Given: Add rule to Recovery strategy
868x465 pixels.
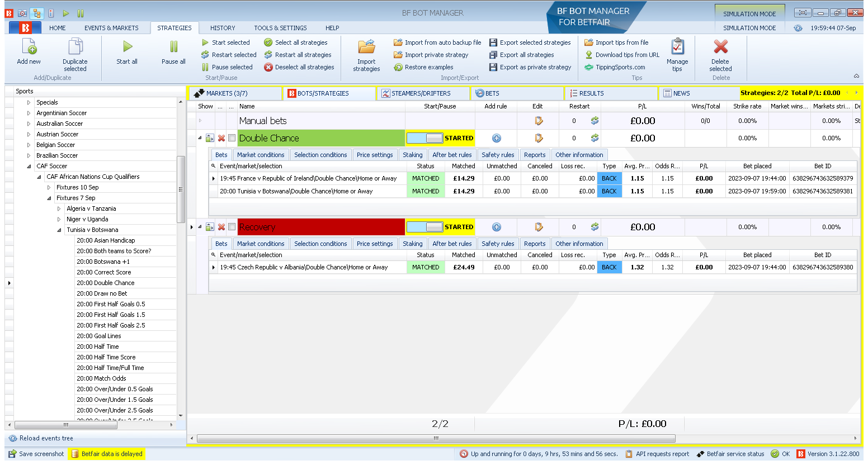Looking at the screenshot, I should click(x=496, y=227).
